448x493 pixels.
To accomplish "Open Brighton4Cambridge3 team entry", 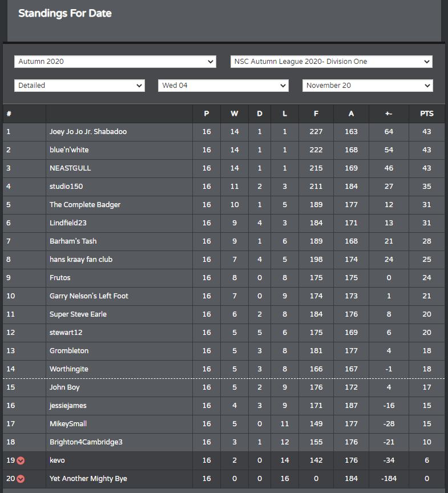I will click(86, 442).
